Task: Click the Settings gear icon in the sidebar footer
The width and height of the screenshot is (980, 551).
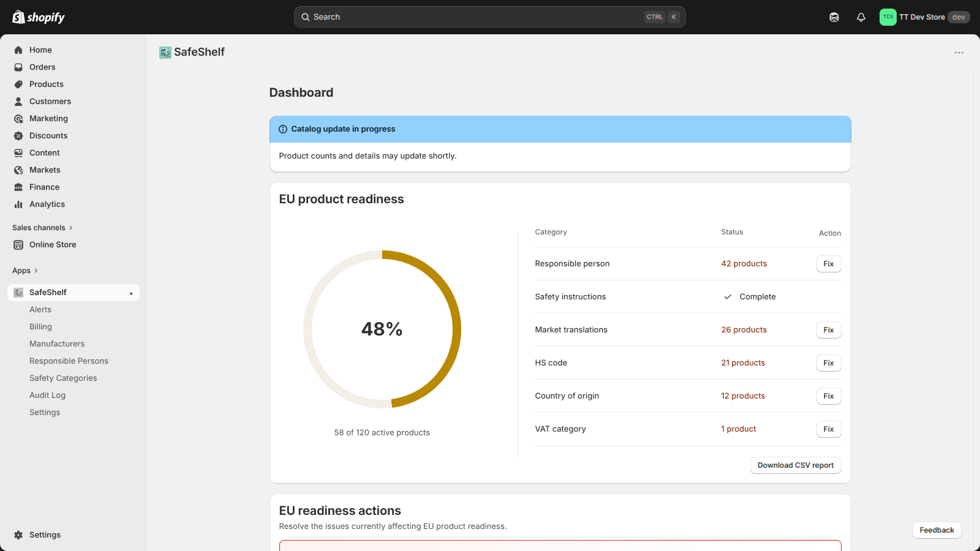Action: click(x=18, y=535)
